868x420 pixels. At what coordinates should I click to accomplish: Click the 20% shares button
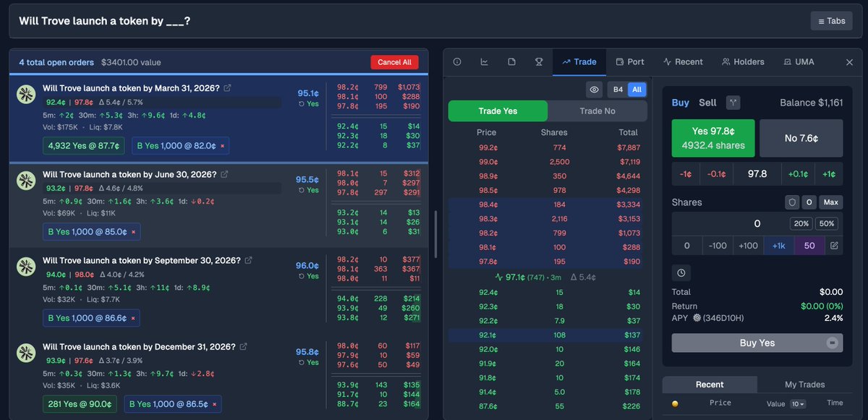[x=801, y=223]
